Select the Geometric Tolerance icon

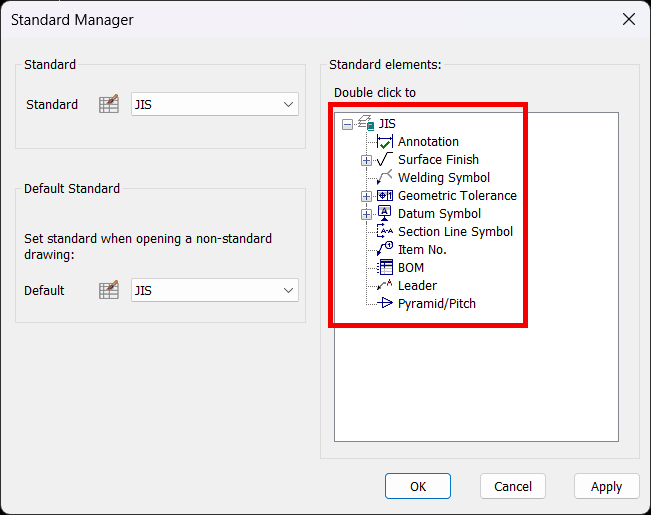click(x=384, y=196)
